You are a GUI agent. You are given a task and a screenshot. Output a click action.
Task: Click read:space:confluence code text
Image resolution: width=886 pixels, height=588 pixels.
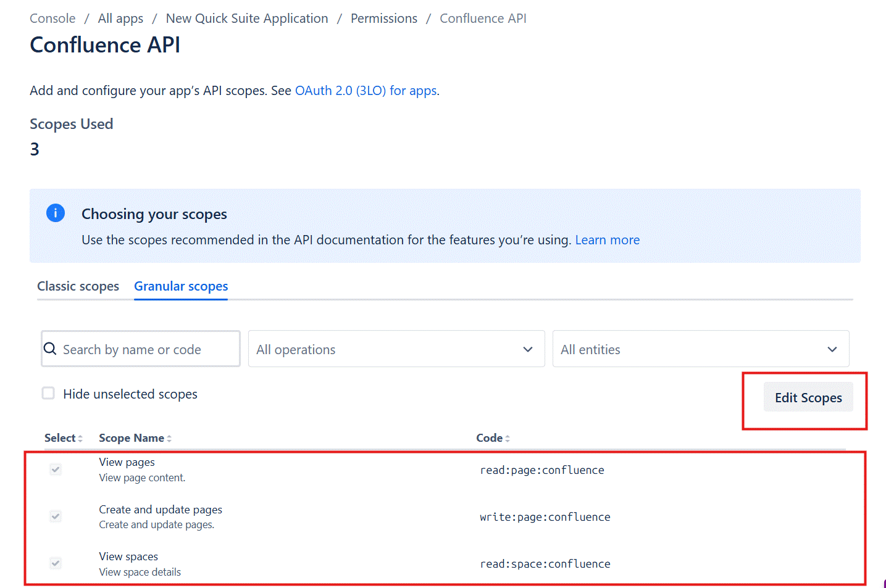(x=545, y=564)
